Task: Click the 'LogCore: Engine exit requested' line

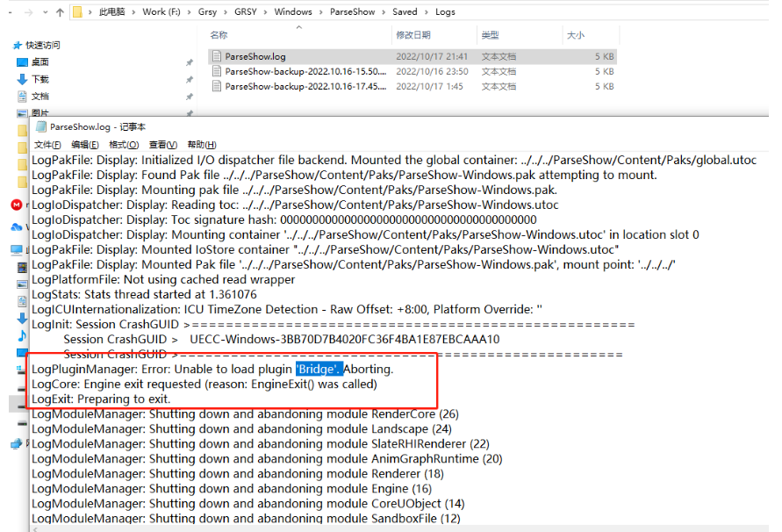Action: click(x=204, y=385)
